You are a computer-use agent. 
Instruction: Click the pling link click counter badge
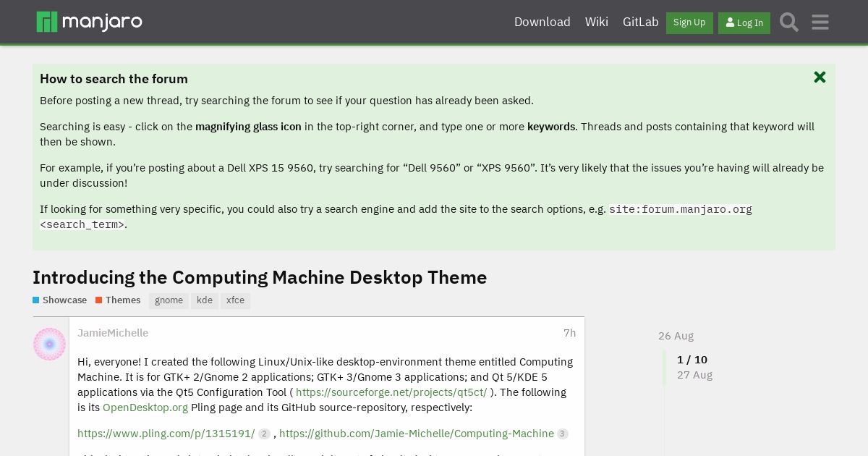(x=264, y=434)
